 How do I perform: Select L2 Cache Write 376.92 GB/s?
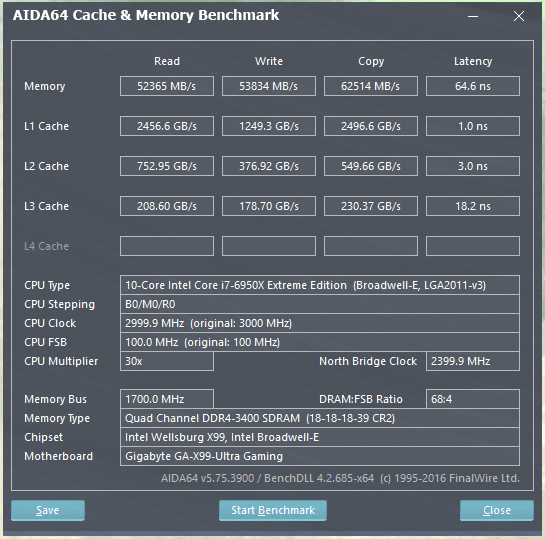[x=269, y=166]
